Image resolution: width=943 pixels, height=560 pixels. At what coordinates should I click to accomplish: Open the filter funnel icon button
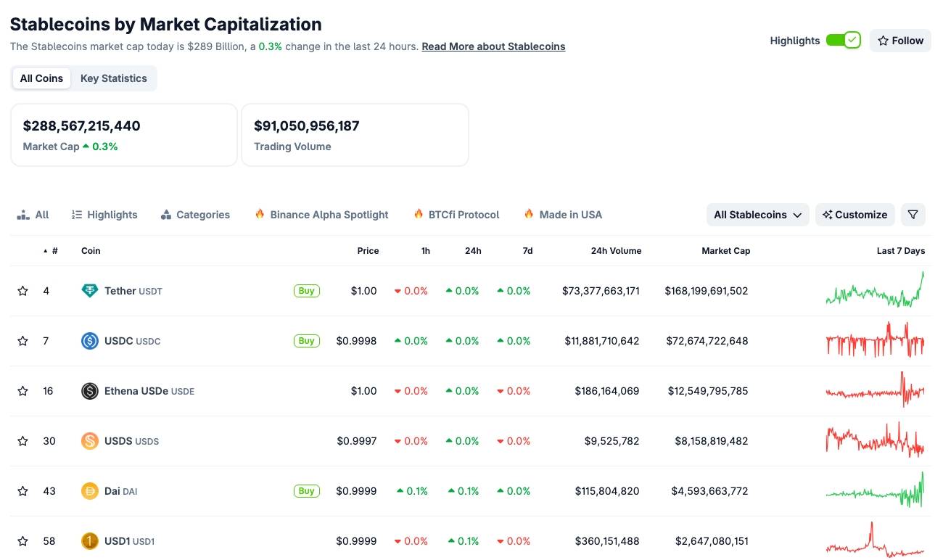pos(913,215)
